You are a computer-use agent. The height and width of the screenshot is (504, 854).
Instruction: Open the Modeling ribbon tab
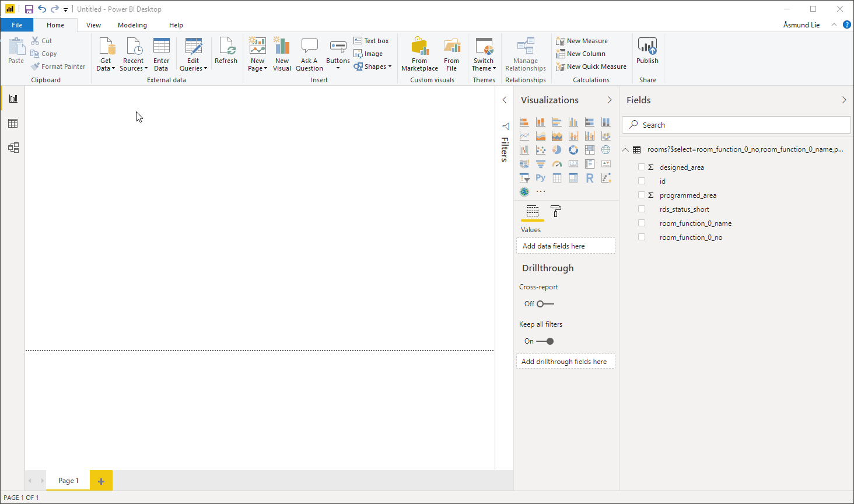click(x=132, y=25)
